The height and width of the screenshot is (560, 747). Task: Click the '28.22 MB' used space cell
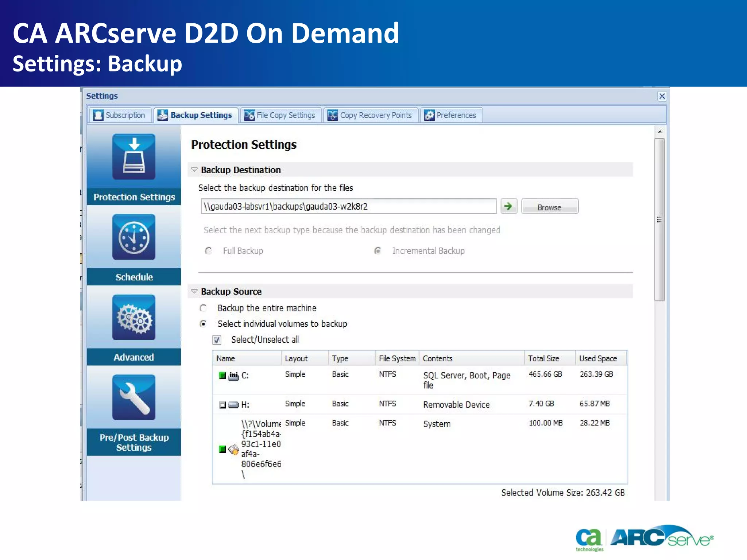595,423
